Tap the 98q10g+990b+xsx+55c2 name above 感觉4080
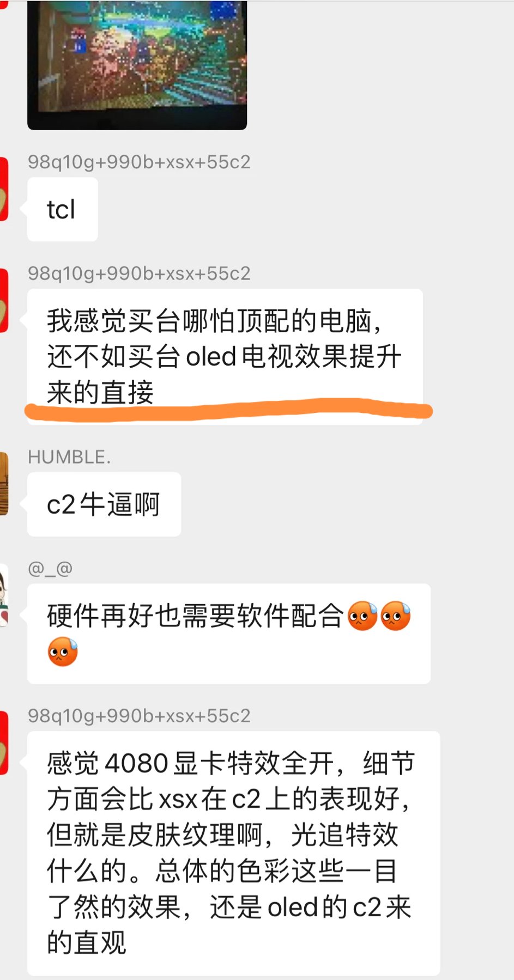The image size is (514, 980). point(139,715)
